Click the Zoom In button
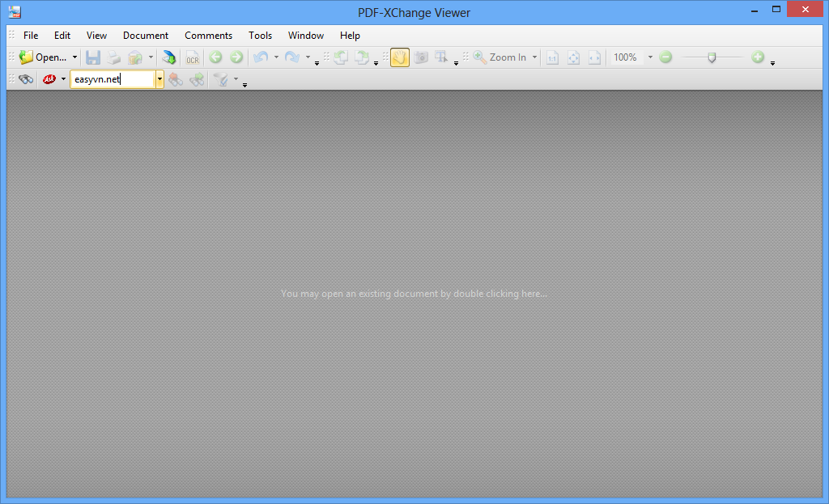829x504 pixels. 502,57
